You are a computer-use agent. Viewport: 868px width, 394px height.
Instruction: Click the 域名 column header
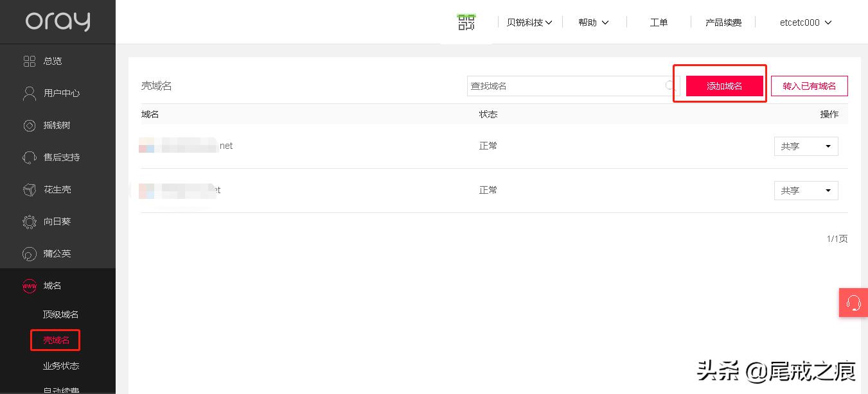pyautogui.click(x=150, y=114)
